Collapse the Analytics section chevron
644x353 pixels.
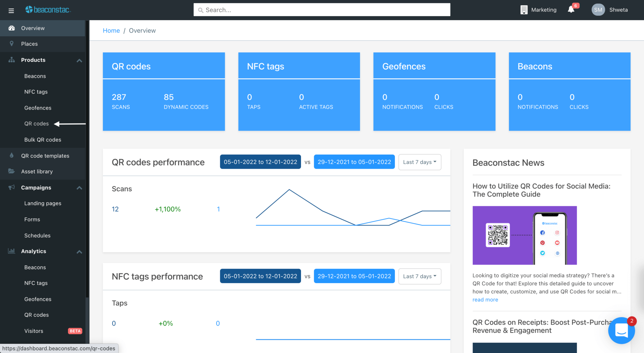(79, 252)
